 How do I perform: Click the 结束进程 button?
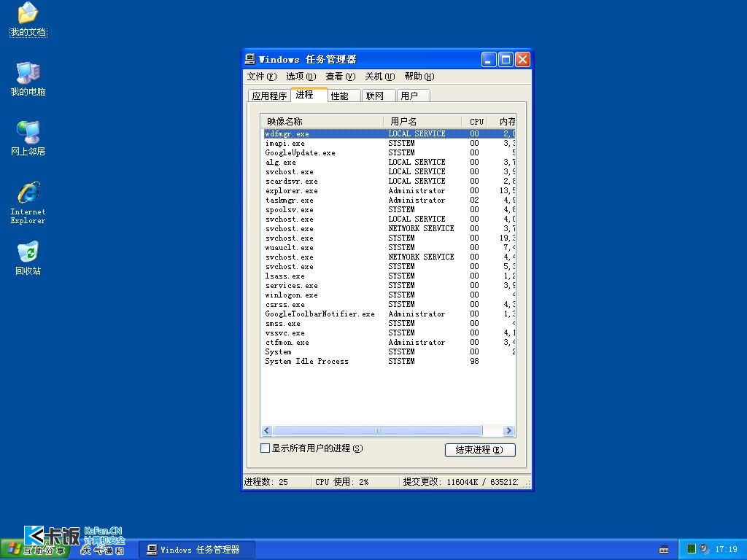(x=480, y=449)
